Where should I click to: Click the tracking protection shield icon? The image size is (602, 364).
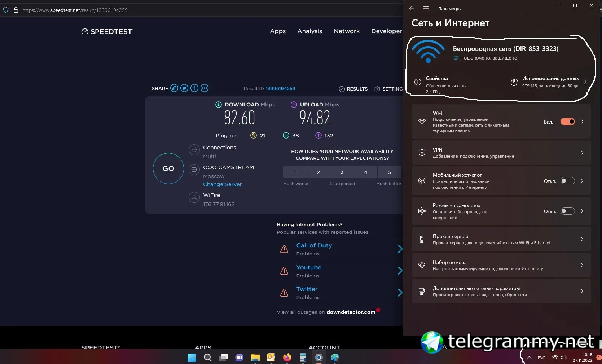pos(6,10)
